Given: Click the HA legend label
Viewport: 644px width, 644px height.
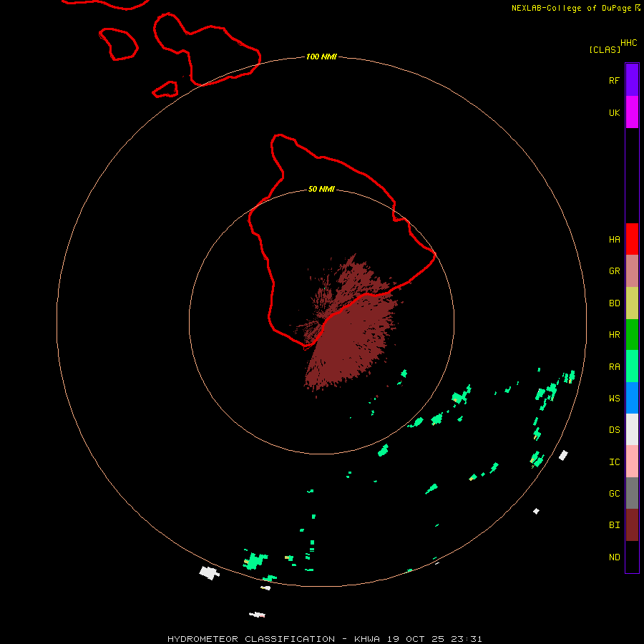Looking at the screenshot, I should pos(615,240).
